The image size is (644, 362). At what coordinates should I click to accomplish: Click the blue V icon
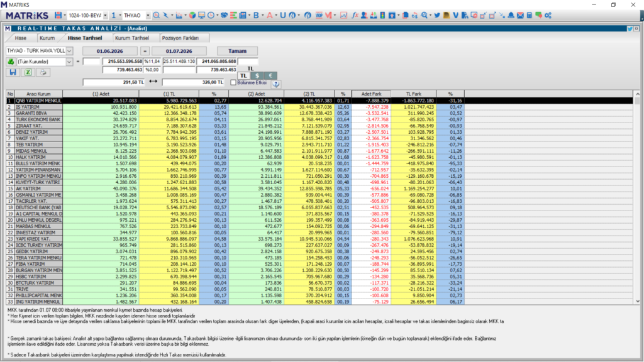[x=455, y=15]
